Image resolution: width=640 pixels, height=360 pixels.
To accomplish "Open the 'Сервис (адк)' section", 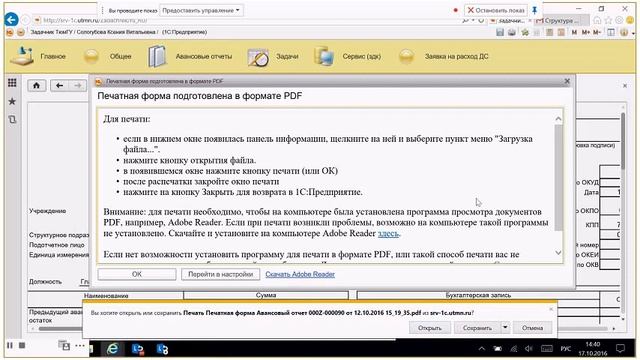I will coord(347,56).
